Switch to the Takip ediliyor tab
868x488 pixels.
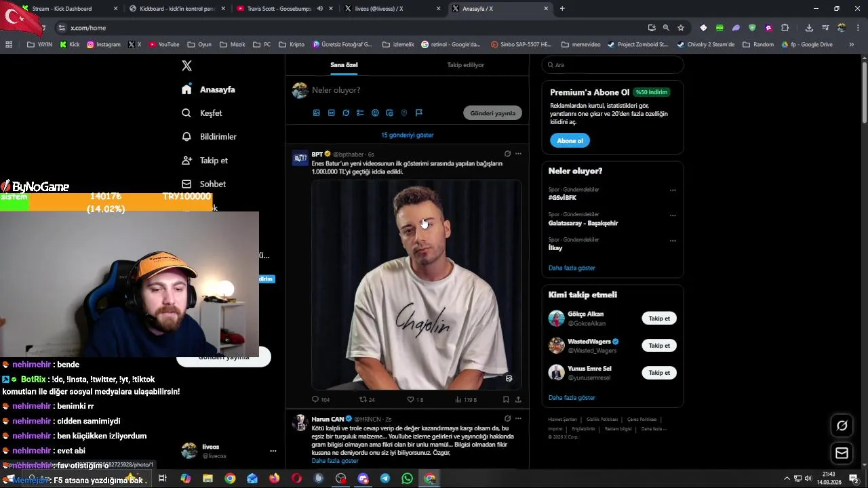pyautogui.click(x=465, y=65)
